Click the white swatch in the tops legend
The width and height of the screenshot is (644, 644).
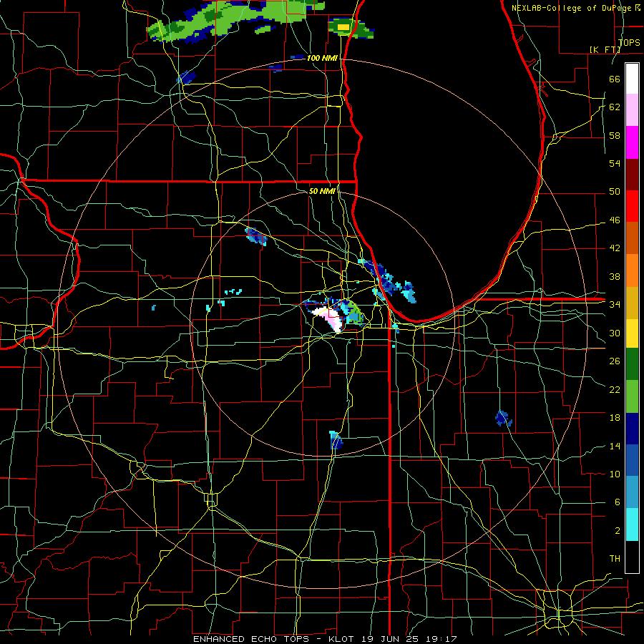tap(632, 79)
